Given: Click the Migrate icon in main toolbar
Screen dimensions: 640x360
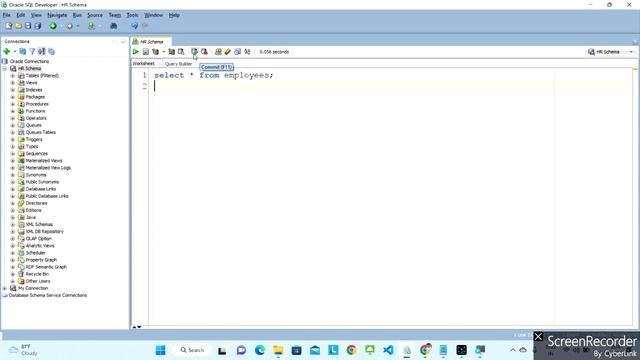Looking at the screenshot, I should [135, 26].
